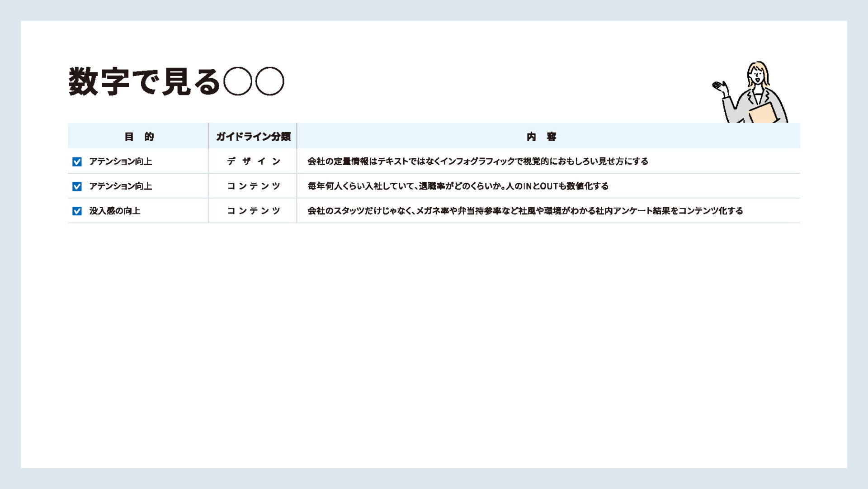
Task: Select the 数字で見る title text
Action: pyautogui.click(x=144, y=81)
